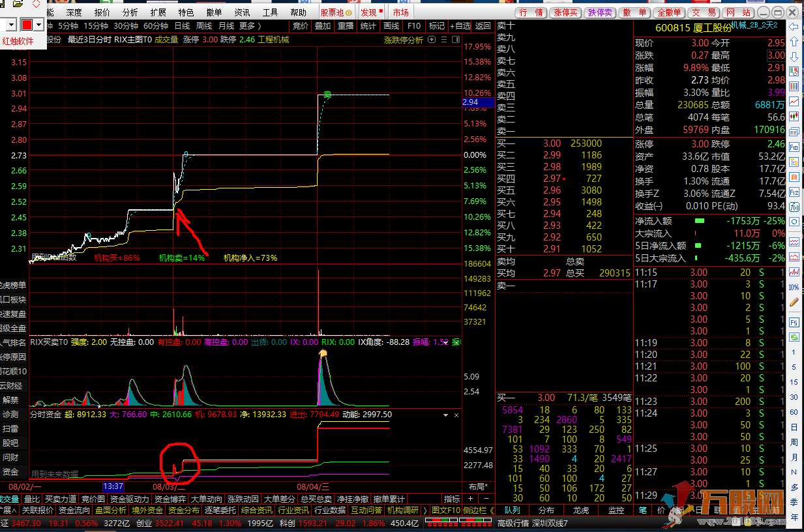Image resolution: width=804 pixels, height=532 pixels.
Task: Click the left arrow back icon in right sidebar
Action: pyautogui.click(x=794, y=27)
